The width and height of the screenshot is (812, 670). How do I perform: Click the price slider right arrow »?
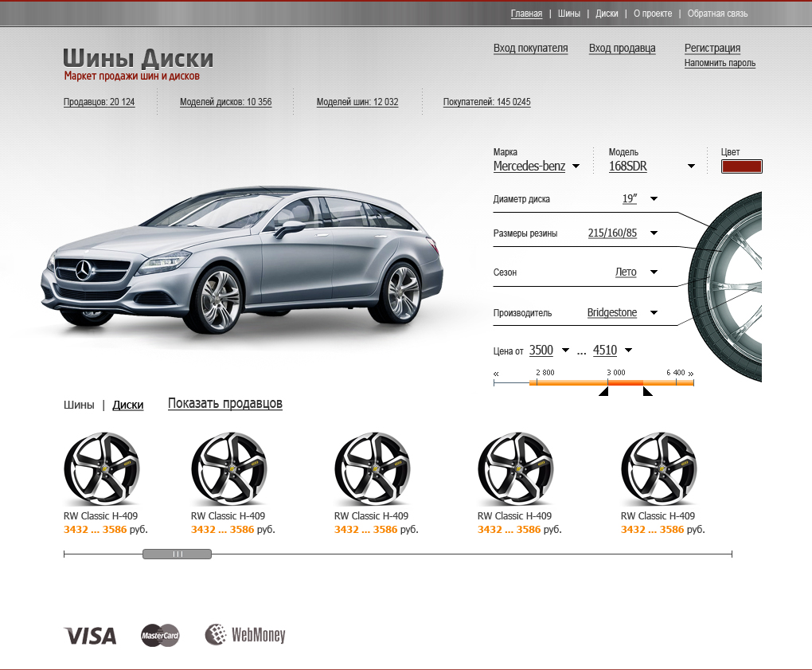pos(690,373)
